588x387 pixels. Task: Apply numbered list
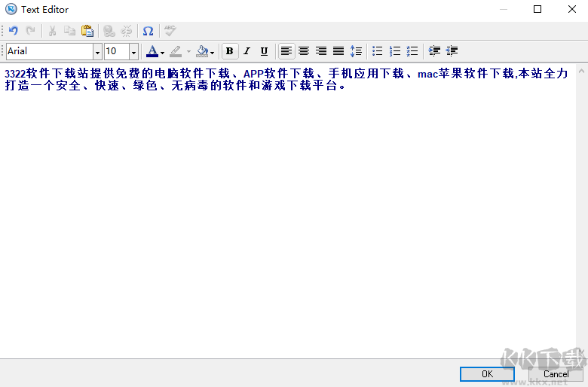395,51
